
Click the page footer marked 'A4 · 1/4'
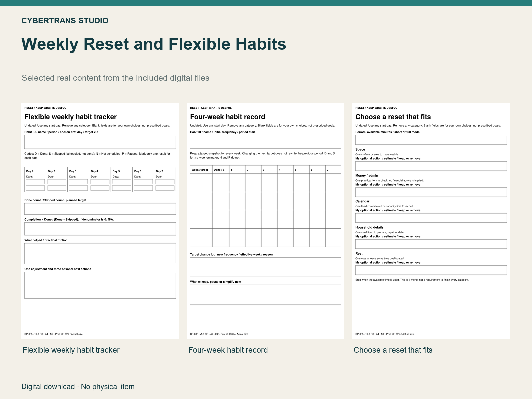coord(385,334)
